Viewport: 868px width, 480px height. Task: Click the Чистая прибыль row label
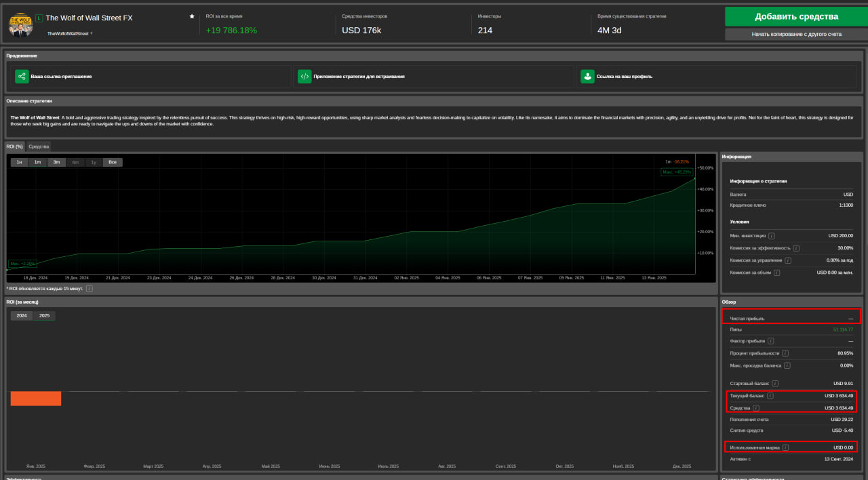[x=747, y=318]
